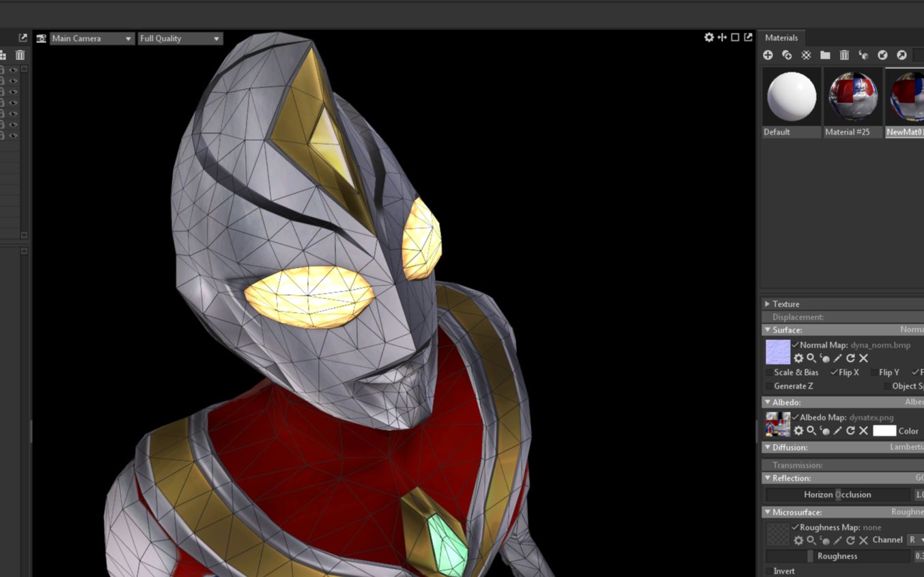Click the dynatex.png file name
The image size is (924, 577).
point(871,417)
